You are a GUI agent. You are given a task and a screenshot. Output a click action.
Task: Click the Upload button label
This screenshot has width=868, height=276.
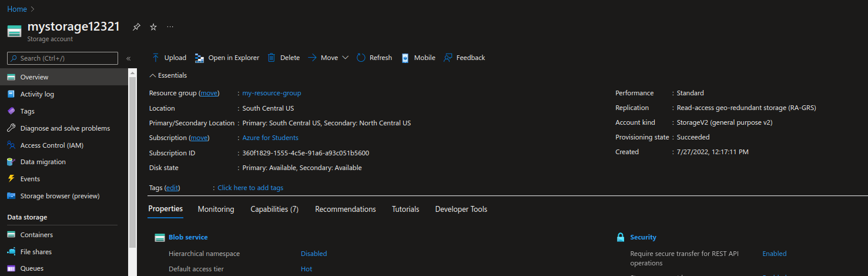(x=175, y=58)
